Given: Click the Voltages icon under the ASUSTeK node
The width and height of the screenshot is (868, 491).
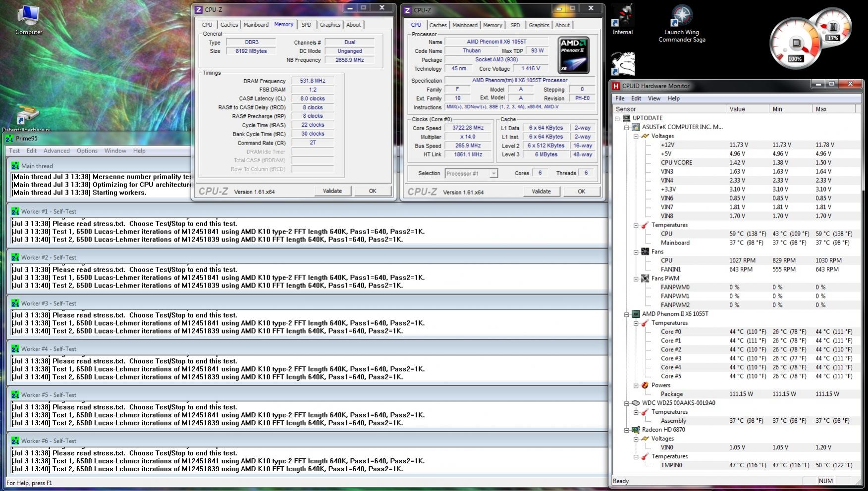Looking at the screenshot, I should [645, 136].
